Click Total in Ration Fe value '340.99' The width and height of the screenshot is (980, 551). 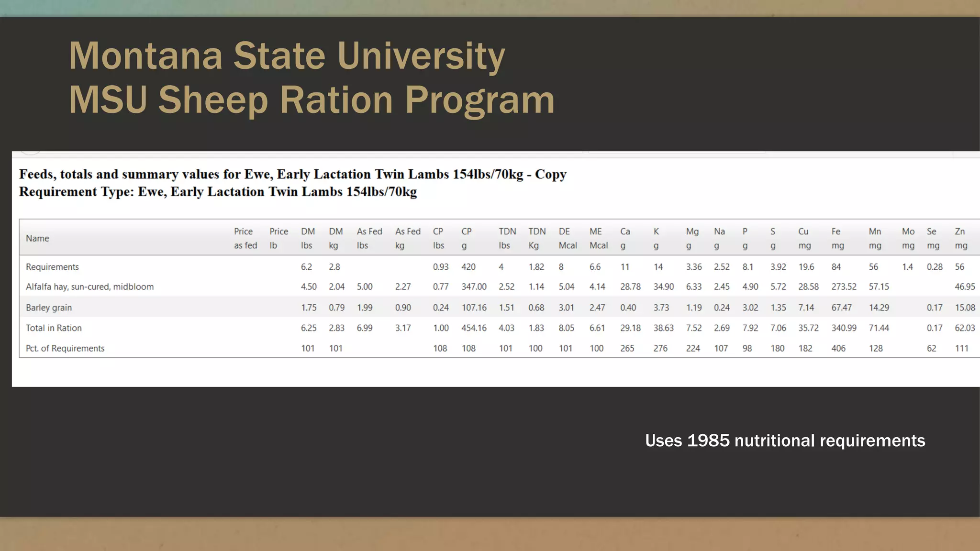[x=844, y=328]
